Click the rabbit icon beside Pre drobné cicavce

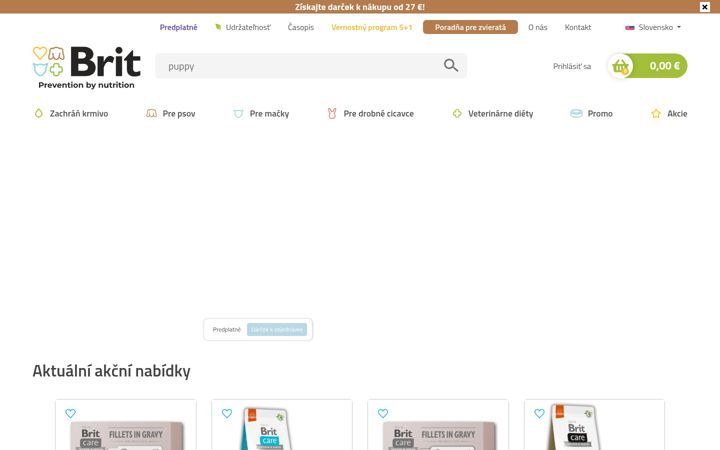click(x=332, y=113)
